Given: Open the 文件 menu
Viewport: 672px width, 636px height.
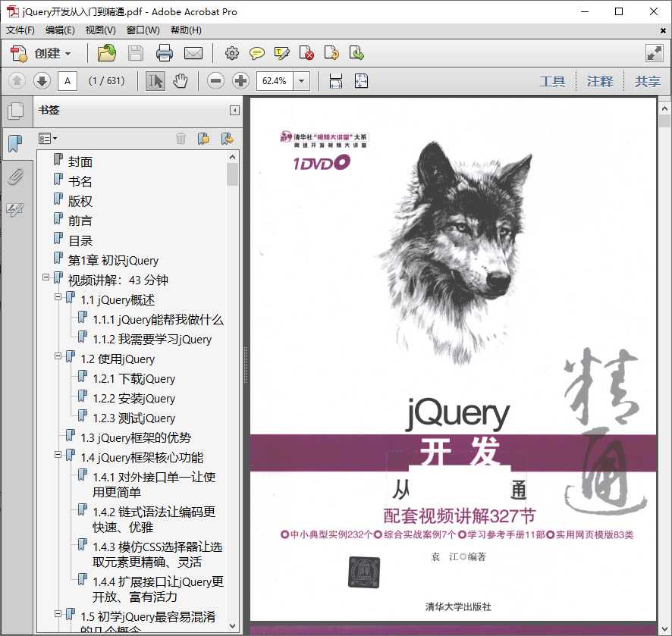Looking at the screenshot, I should (19, 30).
